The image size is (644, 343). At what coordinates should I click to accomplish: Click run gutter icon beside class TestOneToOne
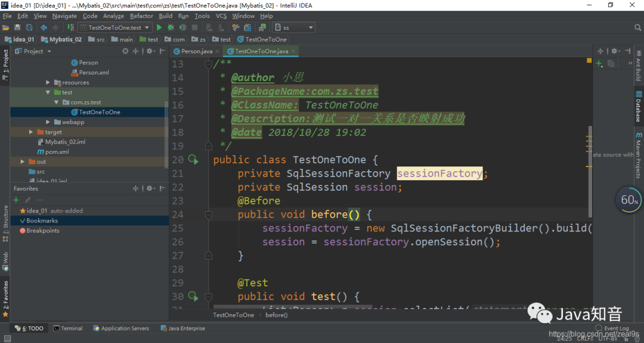tap(193, 159)
